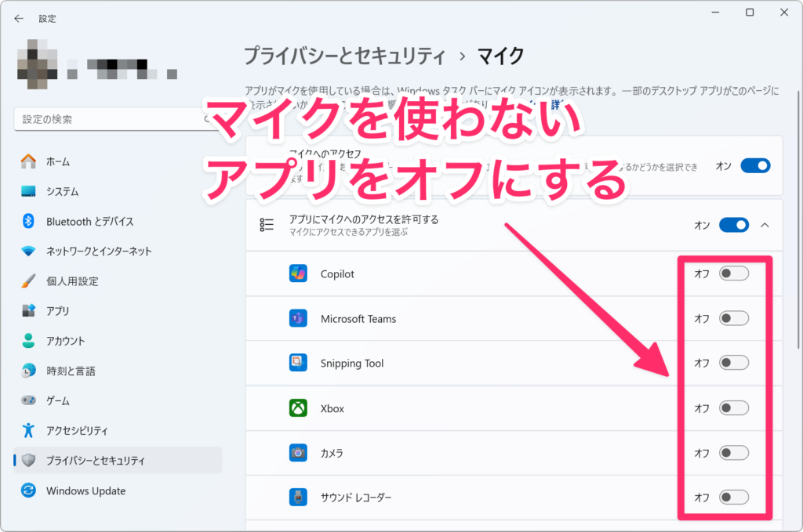Enable microphone access for カメラ

734,453
